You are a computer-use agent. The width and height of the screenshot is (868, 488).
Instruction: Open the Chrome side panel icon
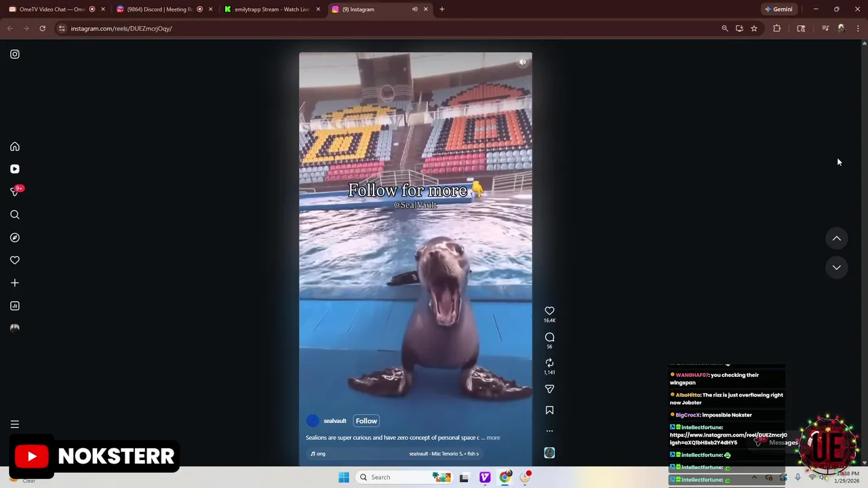[x=801, y=28]
